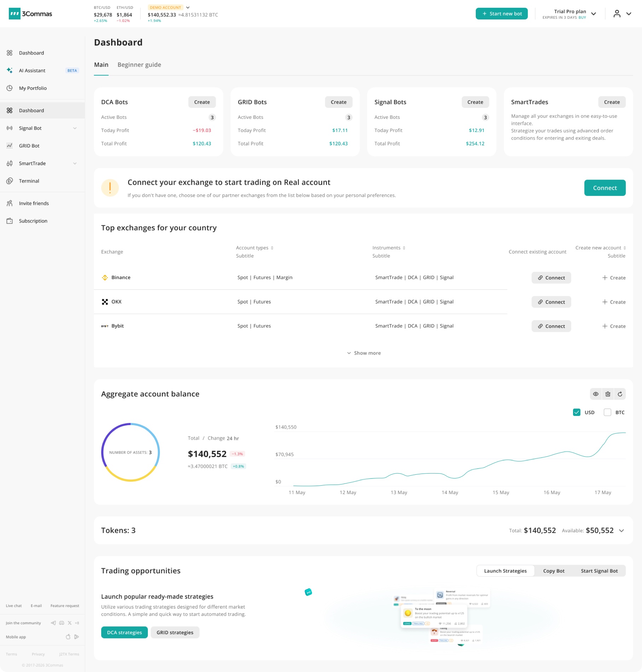Open the AI Assistant sparkle icon
The width and height of the screenshot is (642, 672).
coord(10,70)
